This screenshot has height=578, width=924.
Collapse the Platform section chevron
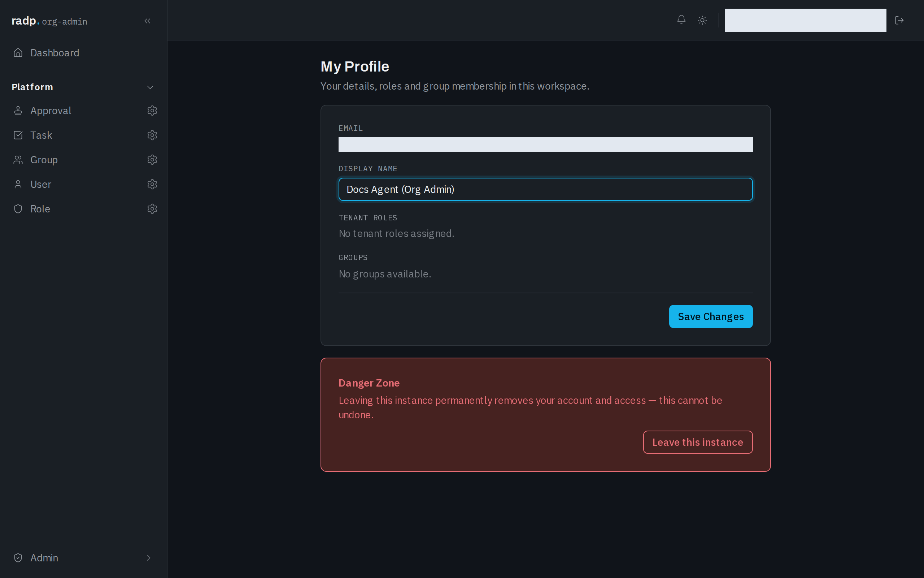point(150,87)
